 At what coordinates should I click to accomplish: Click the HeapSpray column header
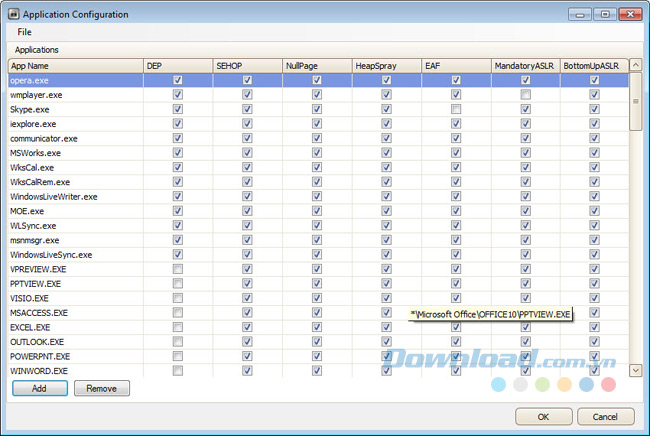click(x=387, y=66)
